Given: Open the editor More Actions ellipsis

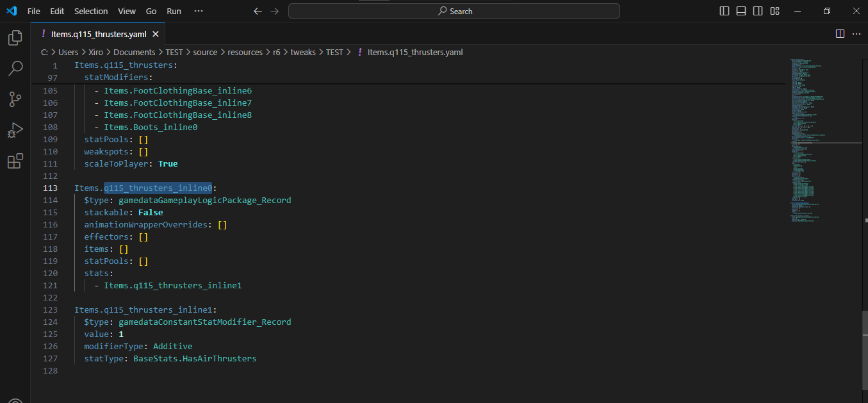Looking at the screenshot, I should click(856, 34).
